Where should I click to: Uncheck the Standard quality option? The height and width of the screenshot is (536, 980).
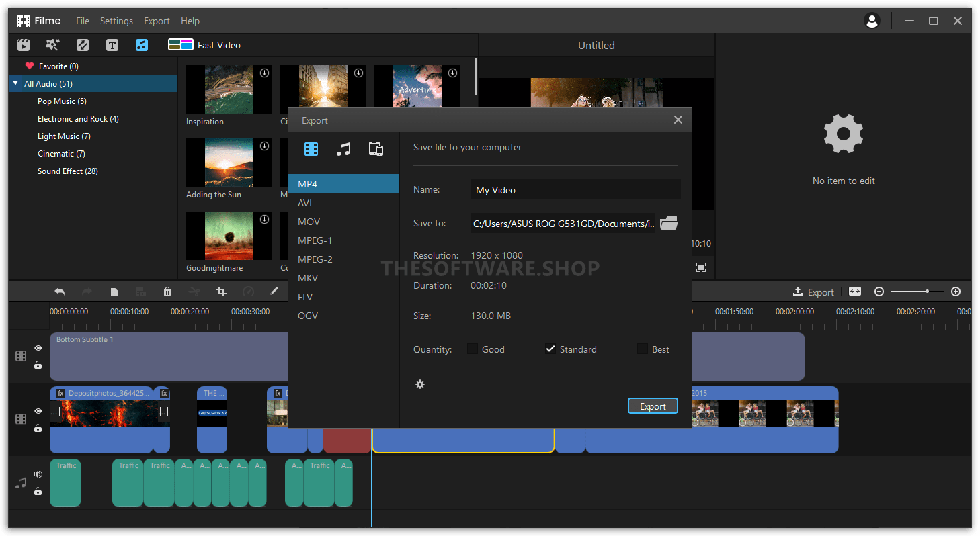pyautogui.click(x=550, y=349)
